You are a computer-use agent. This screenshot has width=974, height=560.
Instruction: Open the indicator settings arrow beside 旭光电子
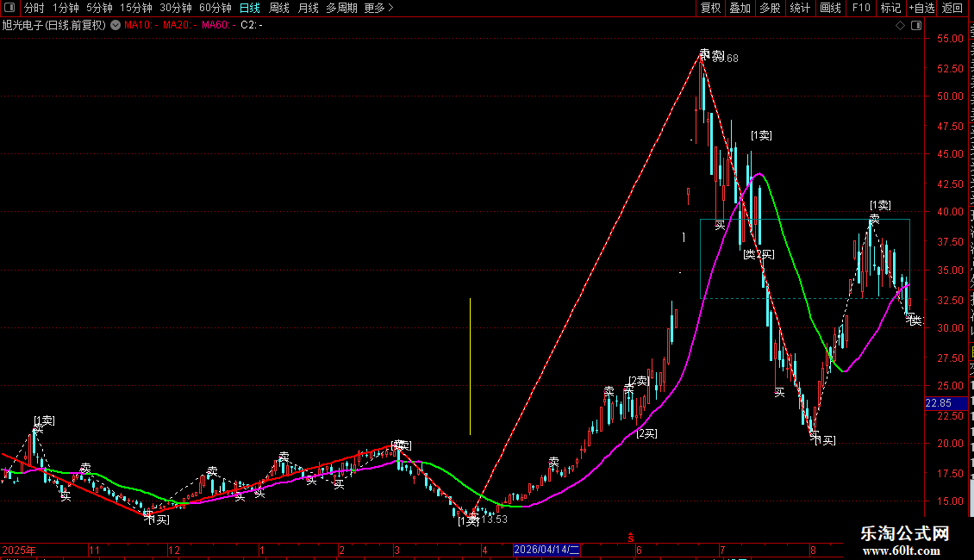coord(116,25)
